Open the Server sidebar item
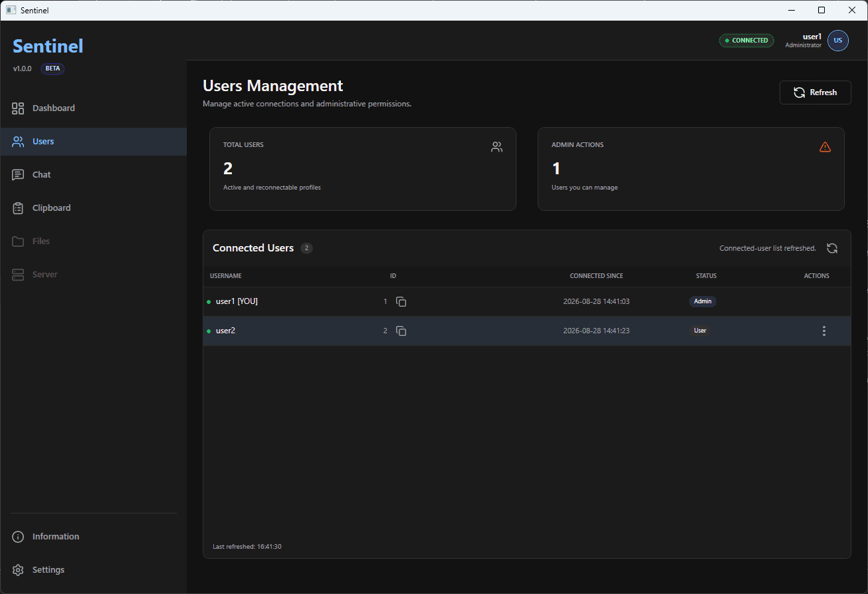Viewport: 868px width, 594px height. (93, 274)
